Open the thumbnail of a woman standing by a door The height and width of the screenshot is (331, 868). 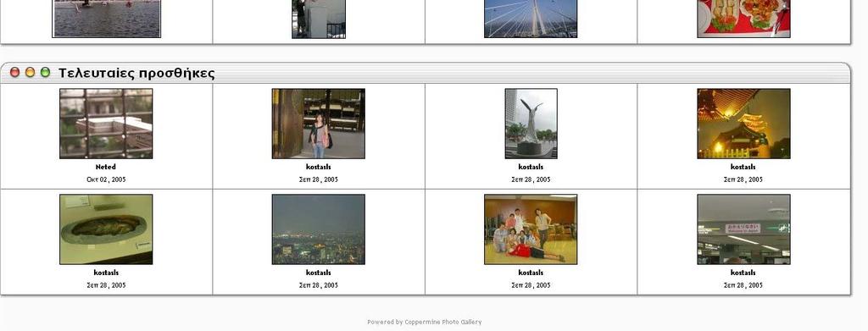319,124
